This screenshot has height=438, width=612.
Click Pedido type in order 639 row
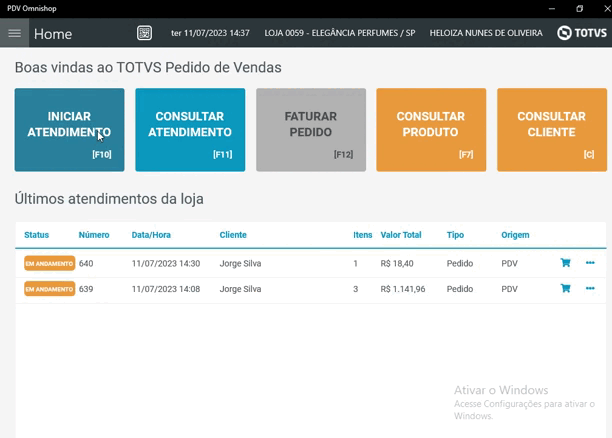coord(460,289)
